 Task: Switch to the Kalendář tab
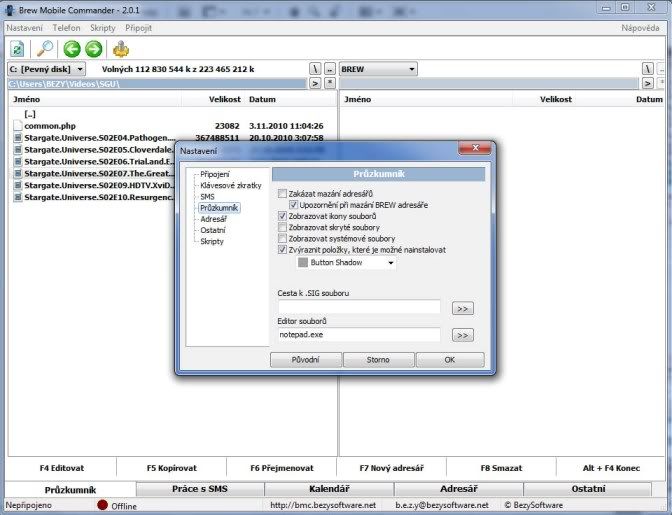point(329,489)
